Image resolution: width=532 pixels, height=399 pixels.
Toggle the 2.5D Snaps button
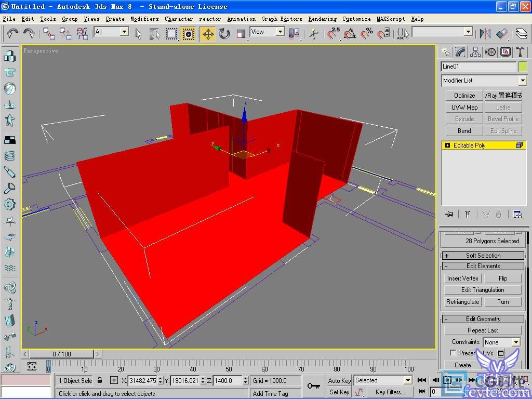(x=334, y=34)
